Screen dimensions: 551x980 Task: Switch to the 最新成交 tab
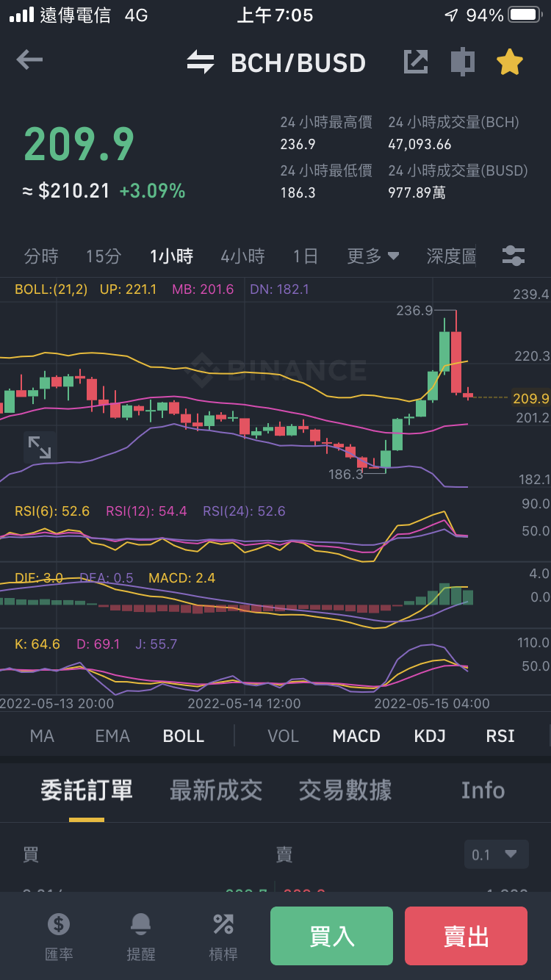point(216,790)
